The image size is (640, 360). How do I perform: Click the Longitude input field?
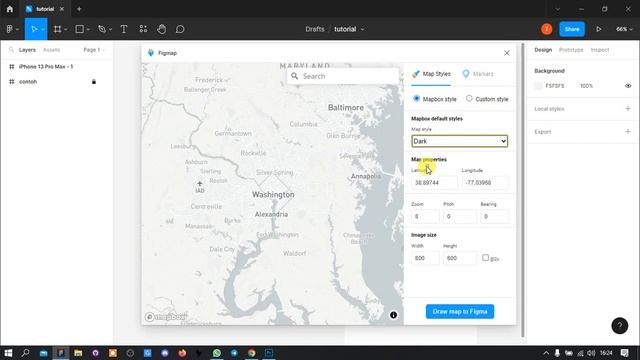pos(485,182)
